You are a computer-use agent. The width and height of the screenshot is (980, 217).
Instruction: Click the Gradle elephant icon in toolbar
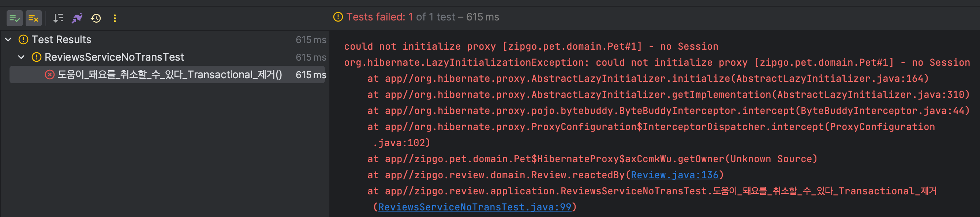[x=77, y=18]
